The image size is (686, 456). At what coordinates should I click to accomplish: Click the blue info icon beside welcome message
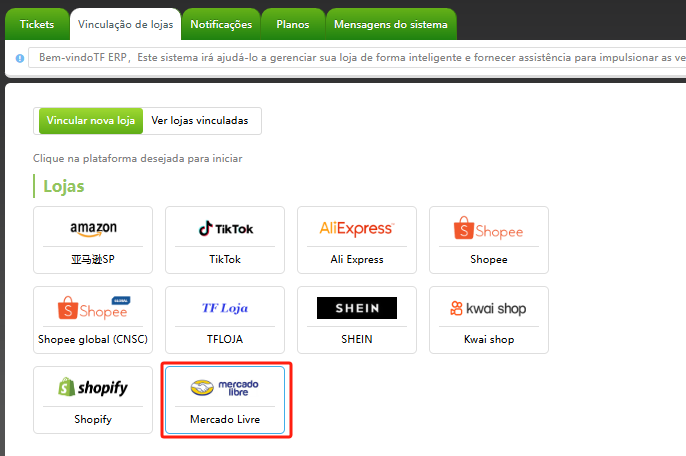pos(20,58)
